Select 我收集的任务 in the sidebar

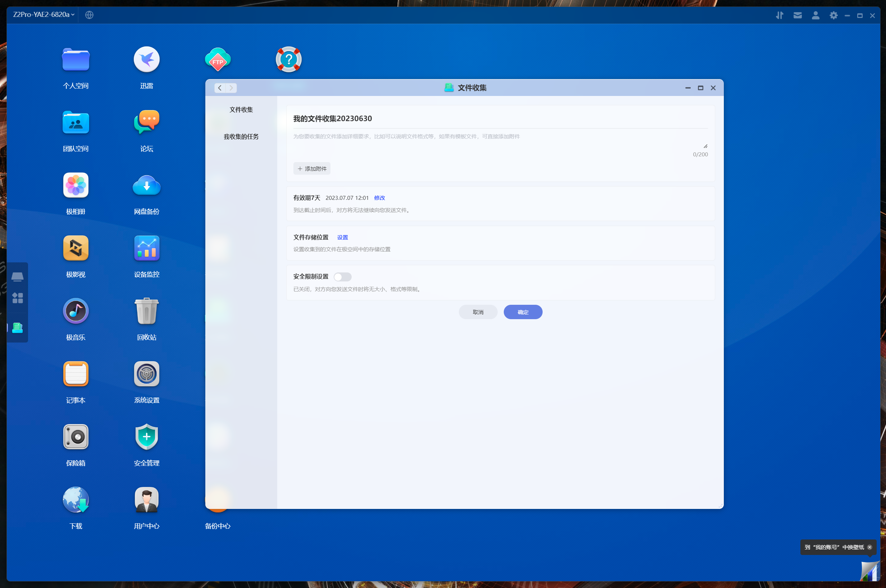[241, 137]
